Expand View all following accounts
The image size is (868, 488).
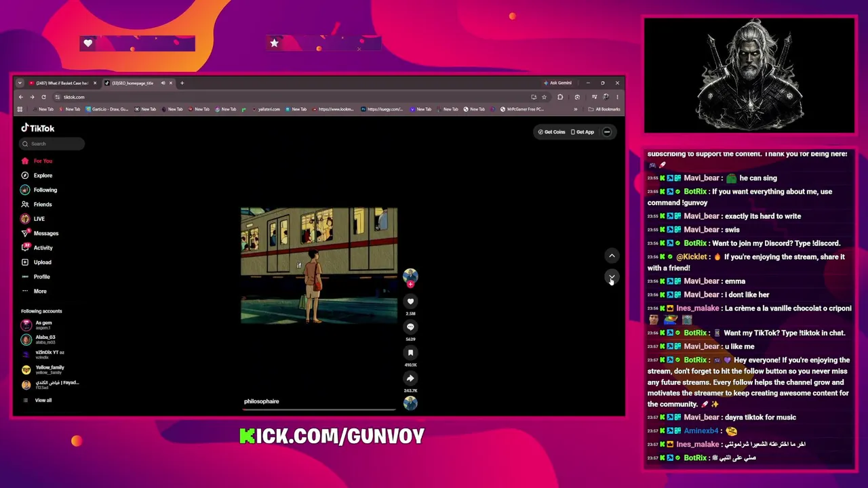[38, 400]
